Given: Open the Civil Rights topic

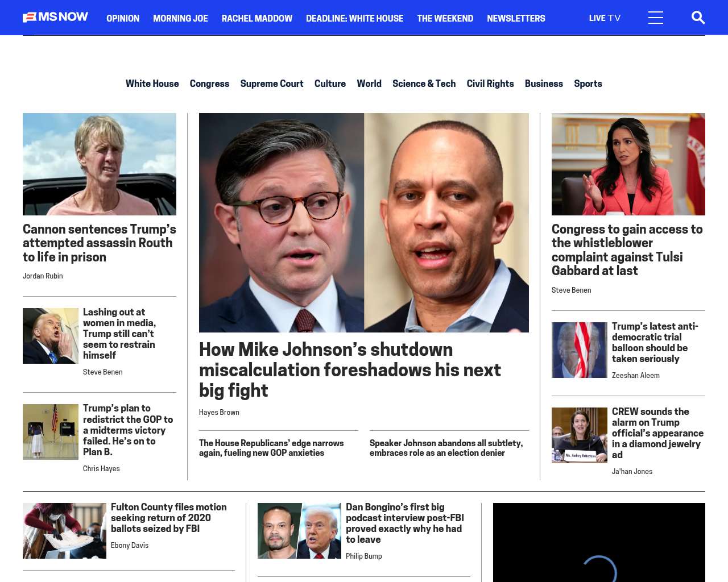Looking at the screenshot, I should tap(490, 84).
